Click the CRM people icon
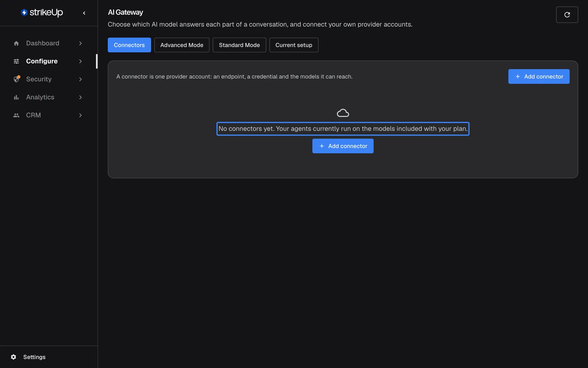The height and width of the screenshot is (368, 588). pyautogui.click(x=16, y=115)
